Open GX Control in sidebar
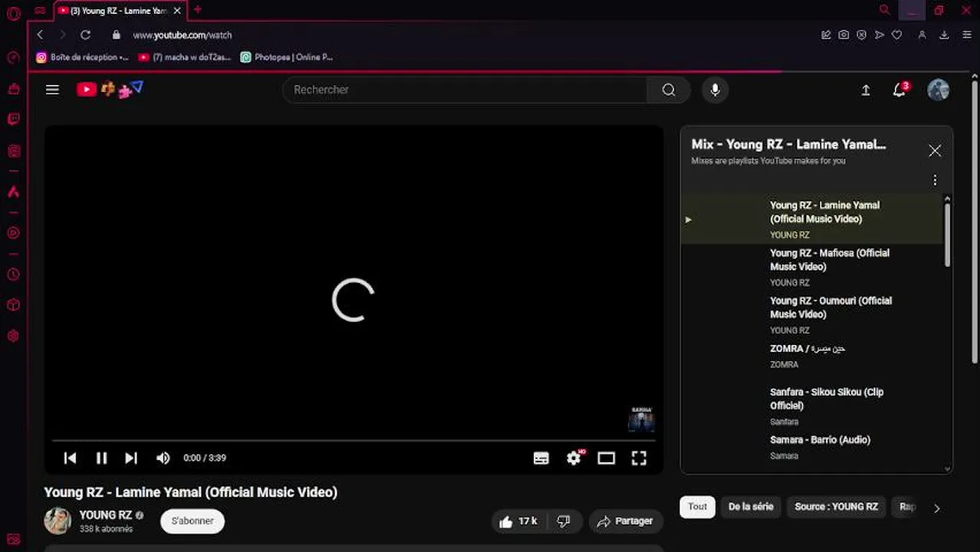This screenshot has width=980, height=552. pyautogui.click(x=13, y=58)
